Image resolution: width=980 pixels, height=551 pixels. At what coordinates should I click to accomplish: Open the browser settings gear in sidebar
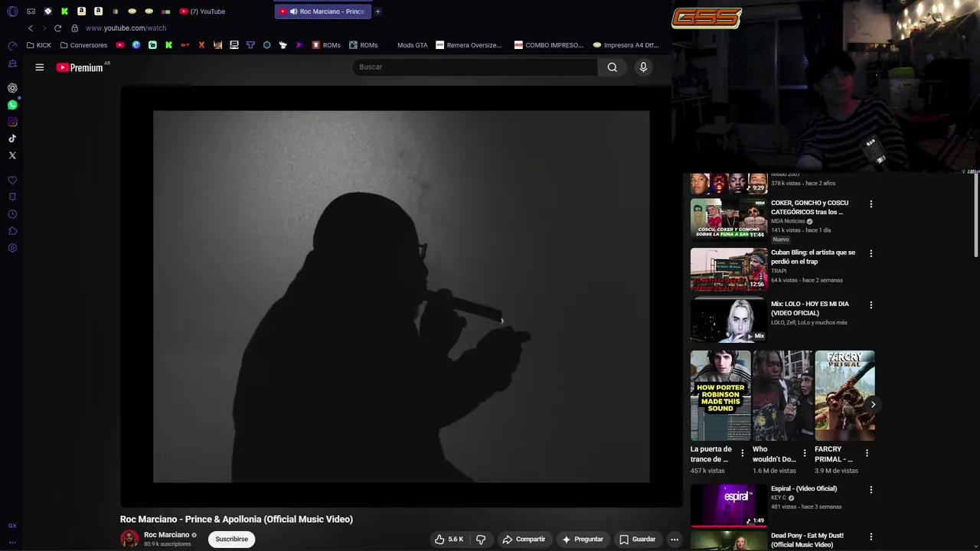point(12,248)
